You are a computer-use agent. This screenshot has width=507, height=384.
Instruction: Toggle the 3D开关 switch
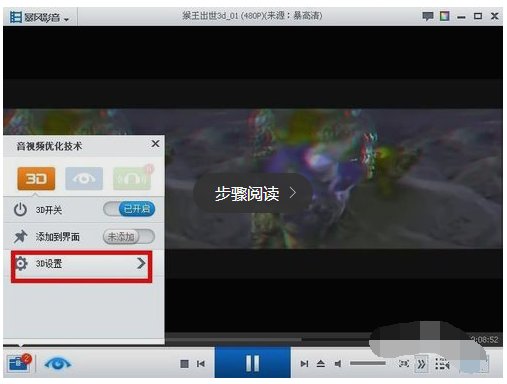click(x=129, y=209)
